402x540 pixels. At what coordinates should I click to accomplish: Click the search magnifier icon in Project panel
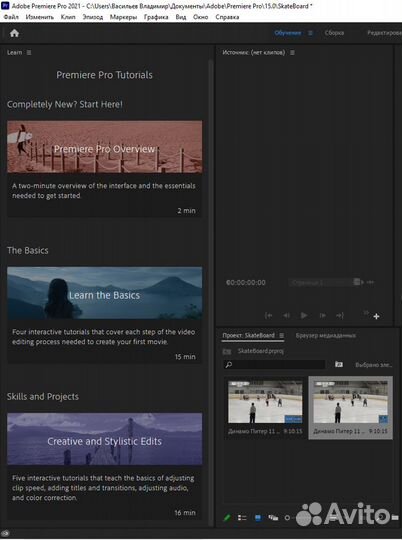click(229, 365)
